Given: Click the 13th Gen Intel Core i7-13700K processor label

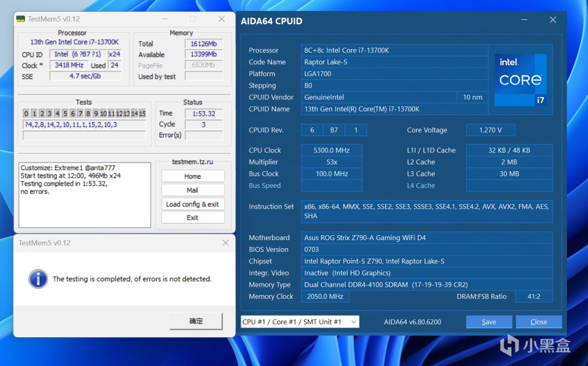Looking at the screenshot, I should pyautogui.click(x=75, y=42).
